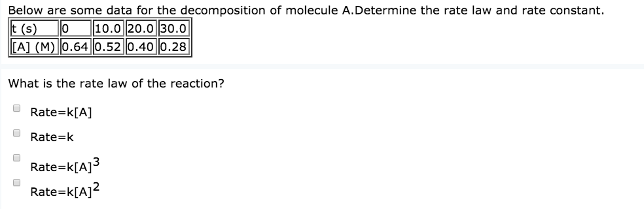The width and height of the screenshot is (644, 209).
Task: Select the Rate=k[A]² answer text
Action: (63, 191)
